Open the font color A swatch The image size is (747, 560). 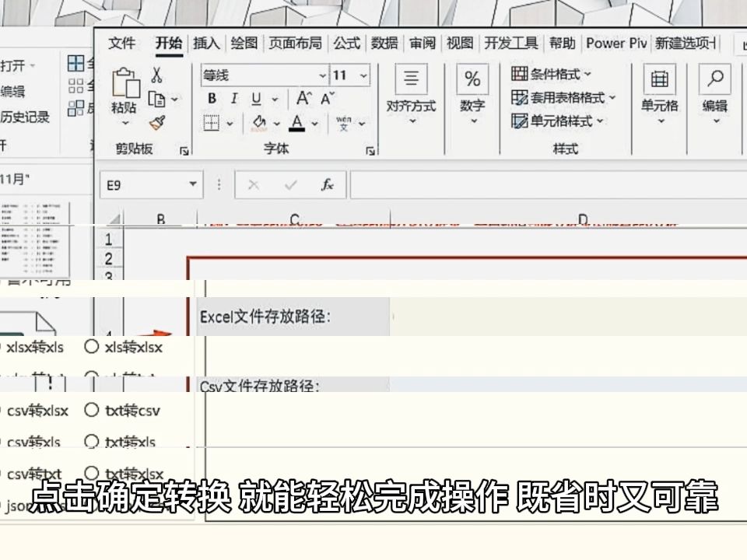(298, 123)
